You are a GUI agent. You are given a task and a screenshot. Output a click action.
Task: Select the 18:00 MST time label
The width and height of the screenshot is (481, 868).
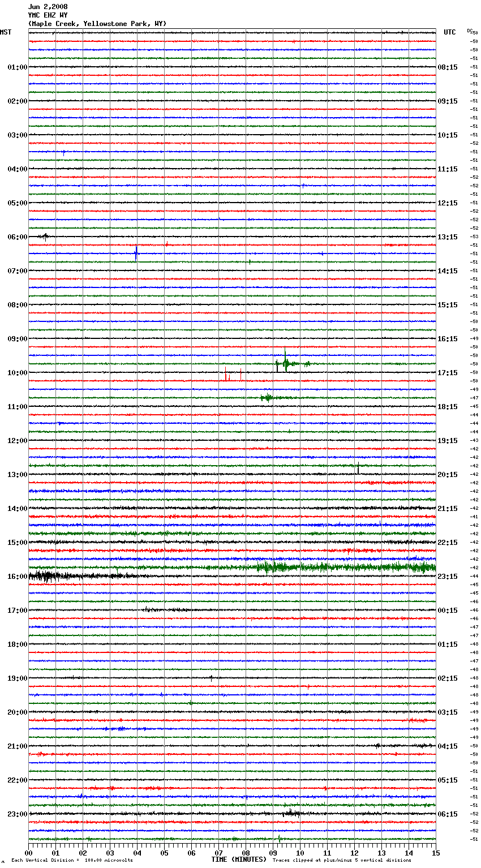(18, 644)
